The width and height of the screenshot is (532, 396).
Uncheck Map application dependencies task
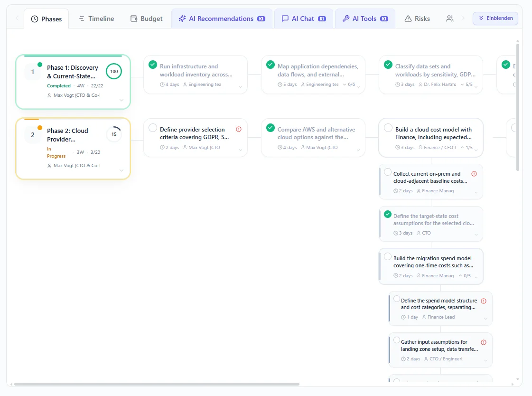tap(271, 65)
